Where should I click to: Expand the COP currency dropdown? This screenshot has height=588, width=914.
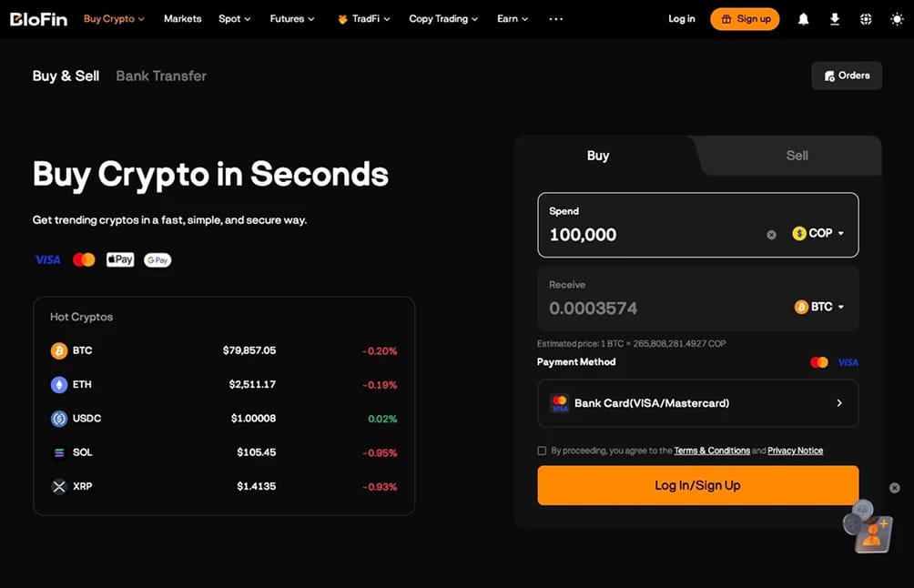click(818, 233)
